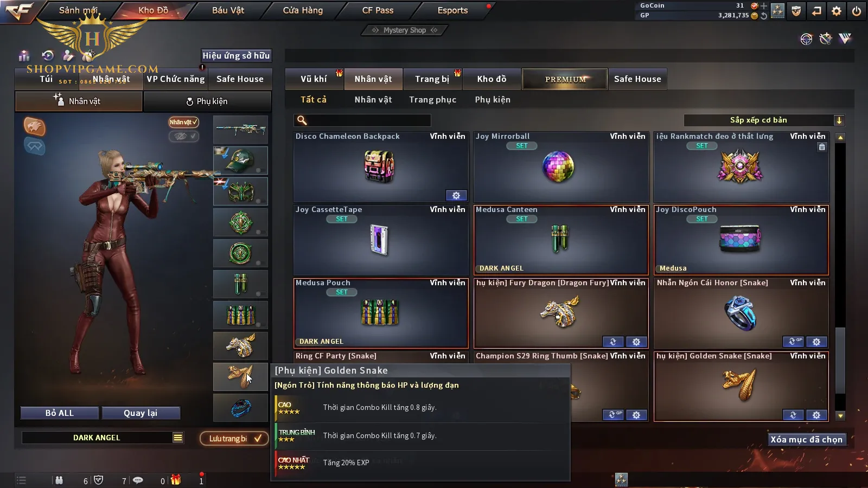868x488 pixels.
Task: Click Lưu trang bị checkmark button
Action: [234, 438]
